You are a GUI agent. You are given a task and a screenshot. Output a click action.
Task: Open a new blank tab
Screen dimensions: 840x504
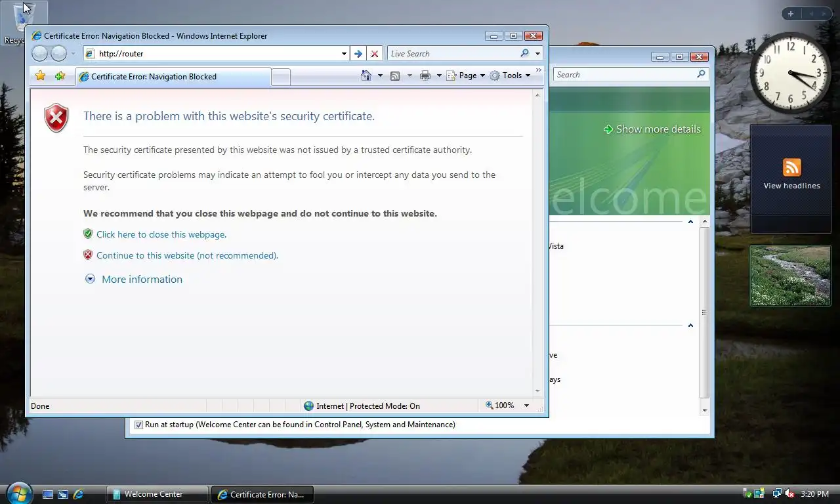281,77
